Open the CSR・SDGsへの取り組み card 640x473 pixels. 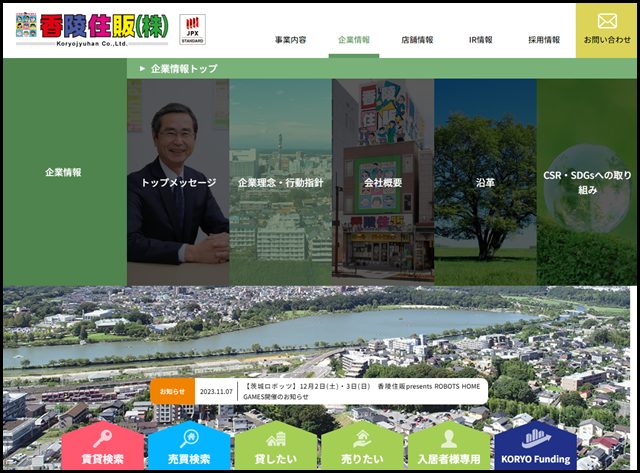point(587,182)
